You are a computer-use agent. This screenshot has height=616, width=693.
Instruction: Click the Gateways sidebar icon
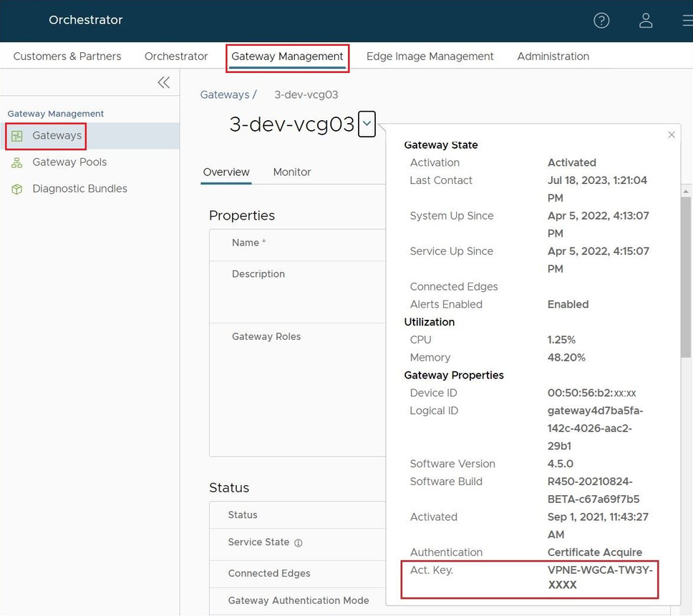coord(17,136)
